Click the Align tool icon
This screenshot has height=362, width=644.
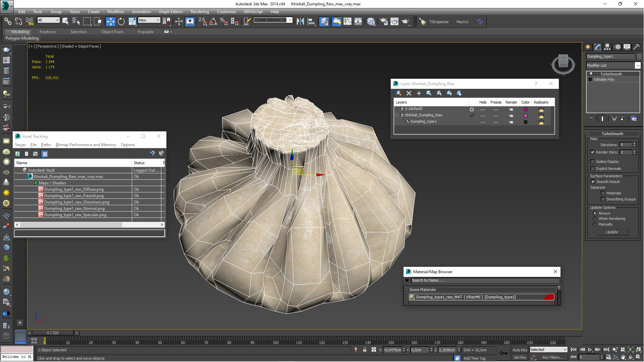311,21
